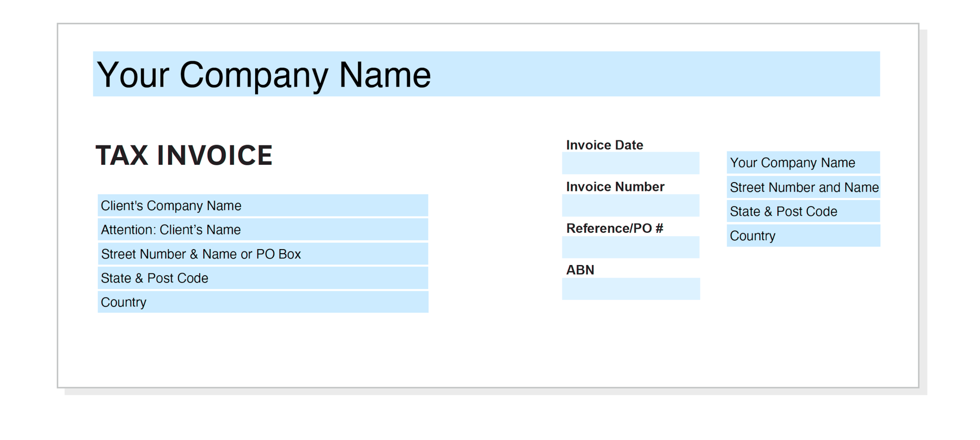Click the empty field under Reference/PO #
The width and height of the screenshot is (980, 440).
pos(630,247)
